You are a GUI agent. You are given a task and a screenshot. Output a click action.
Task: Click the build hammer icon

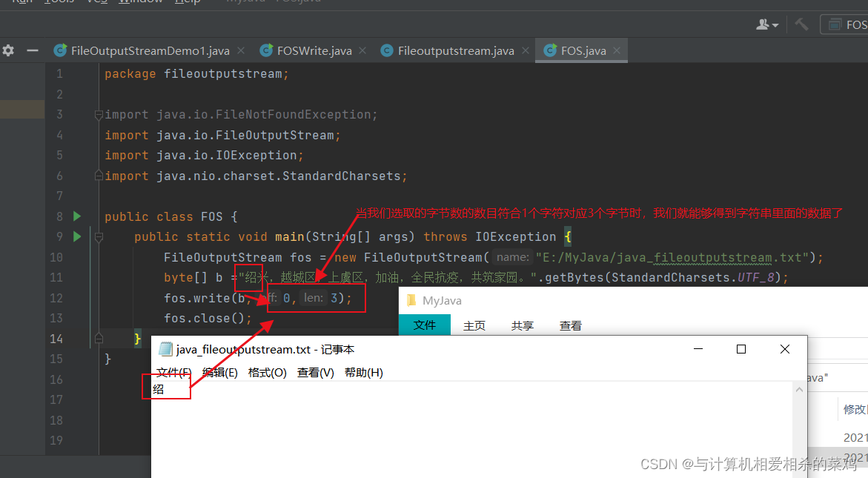tap(801, 24)
